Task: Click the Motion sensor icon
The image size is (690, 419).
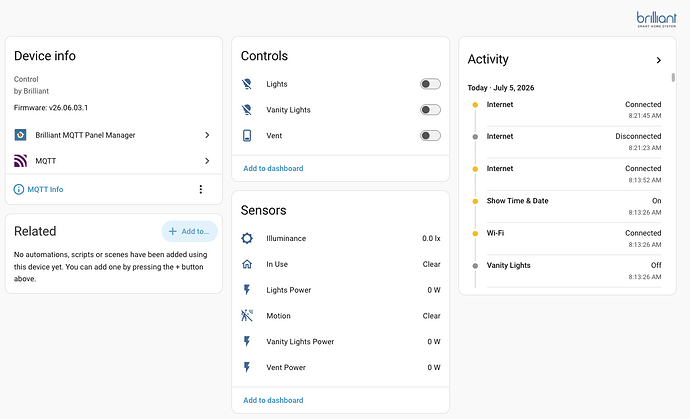Action: pyautogui.click(x=247, y=316)
